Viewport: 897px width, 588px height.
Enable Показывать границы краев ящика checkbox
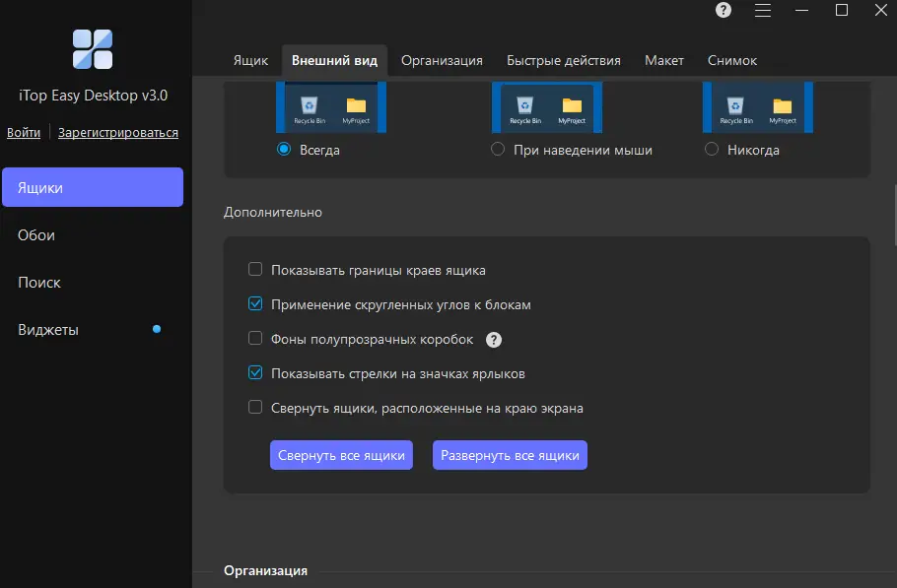pyautogui.click(x=255, y=269)
